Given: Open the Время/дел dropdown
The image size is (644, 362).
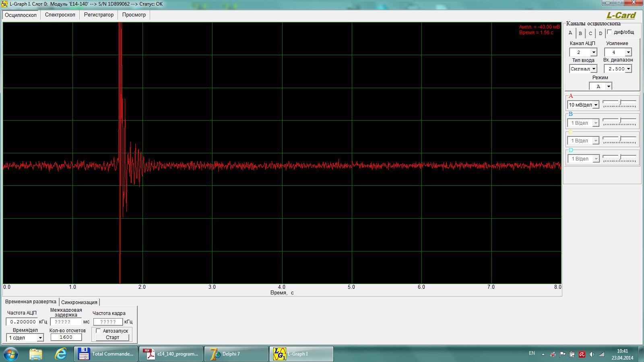Looking at the screenshot, I should 40,338.
